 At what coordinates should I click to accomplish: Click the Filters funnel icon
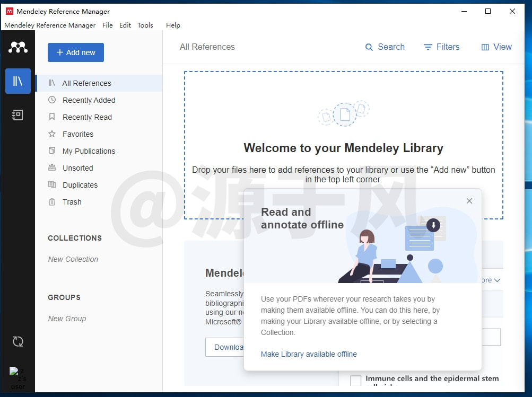pyautogui.click(x=428, y=47)
